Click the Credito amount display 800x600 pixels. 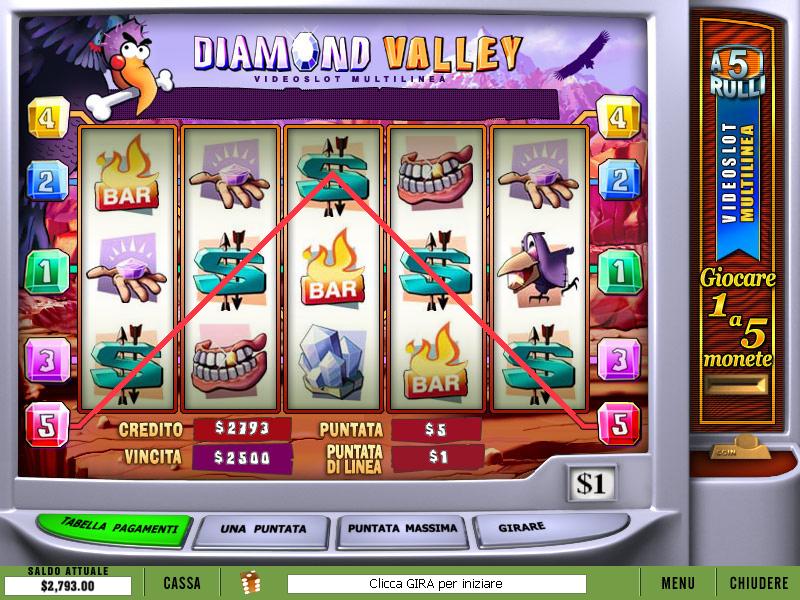point(242,429)
